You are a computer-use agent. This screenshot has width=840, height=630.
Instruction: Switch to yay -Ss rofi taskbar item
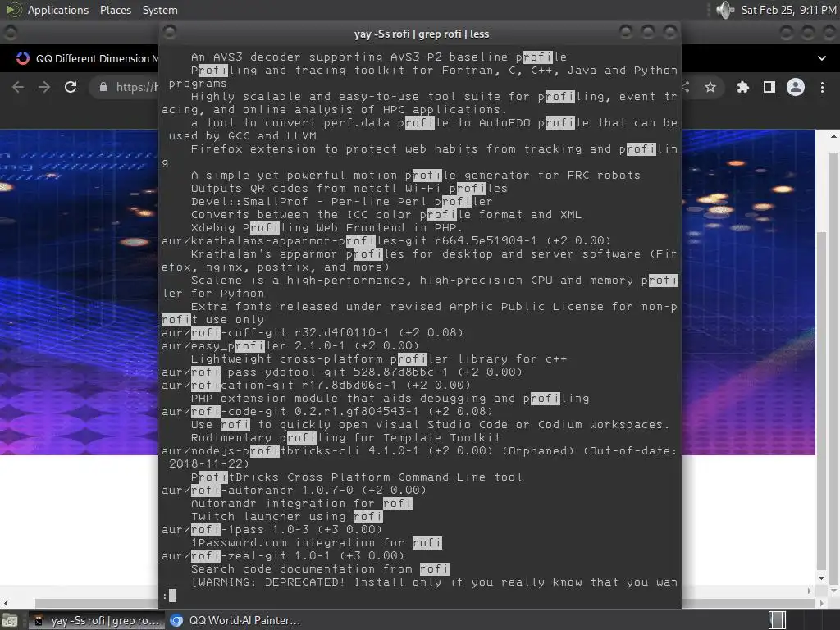tap(97, 621)
